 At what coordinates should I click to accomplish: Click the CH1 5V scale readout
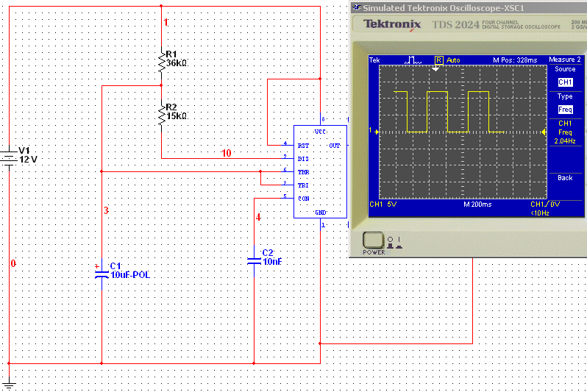pyautogui.click(x=383, y=204)
